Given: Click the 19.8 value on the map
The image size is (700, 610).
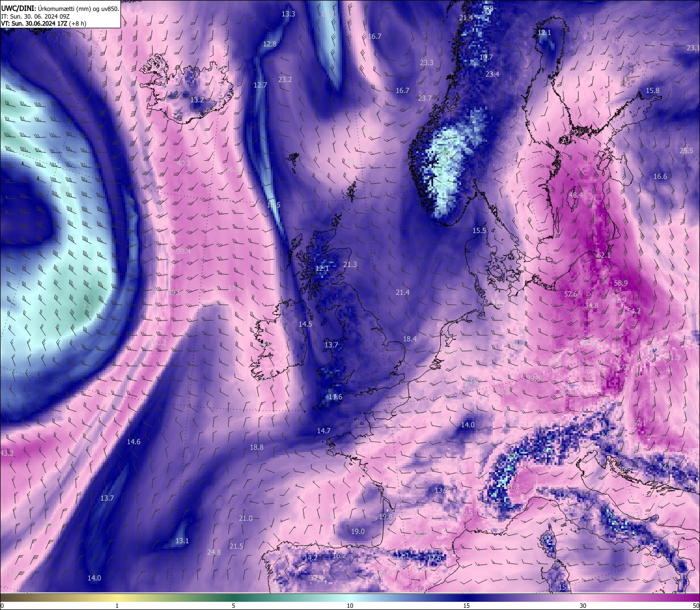Looking at the screenshot, I should (x=386, y=517).
